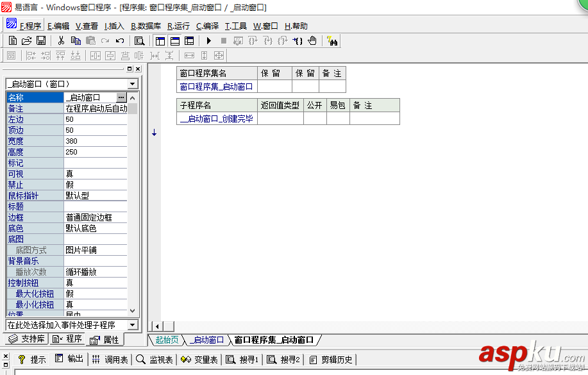The width and height of the screenshot is (588, 375).
Task: Open the F.程序 menu
Action: coord(30,26)
